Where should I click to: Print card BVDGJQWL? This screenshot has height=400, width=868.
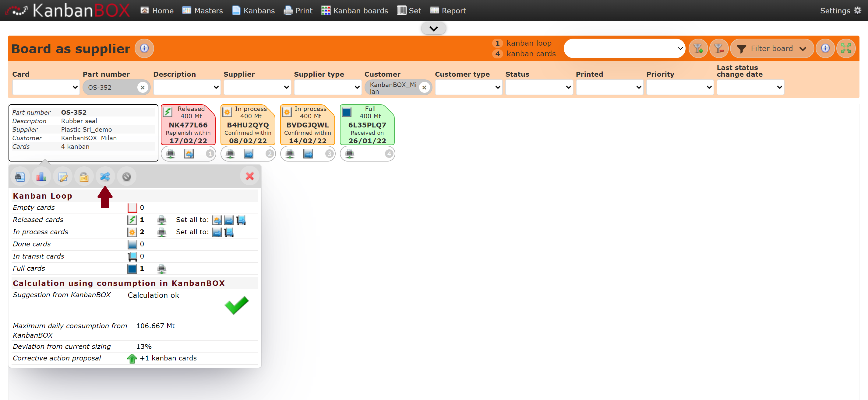pos(290,154)
